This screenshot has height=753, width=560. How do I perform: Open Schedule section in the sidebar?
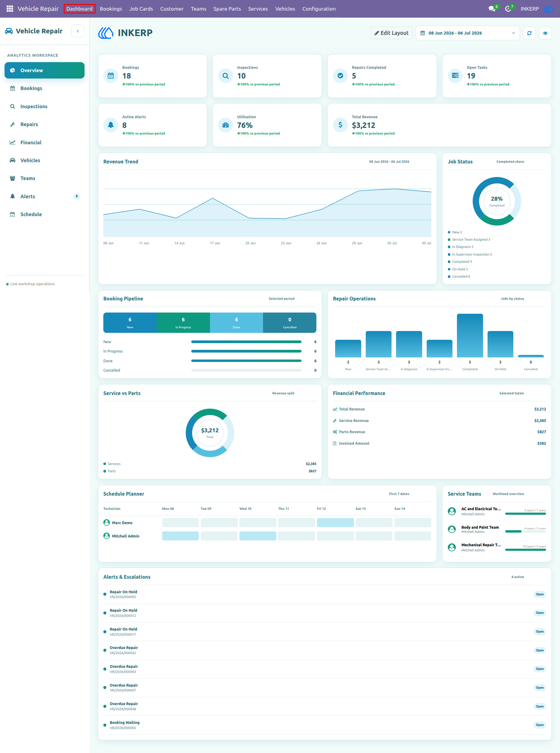[45, 214]
